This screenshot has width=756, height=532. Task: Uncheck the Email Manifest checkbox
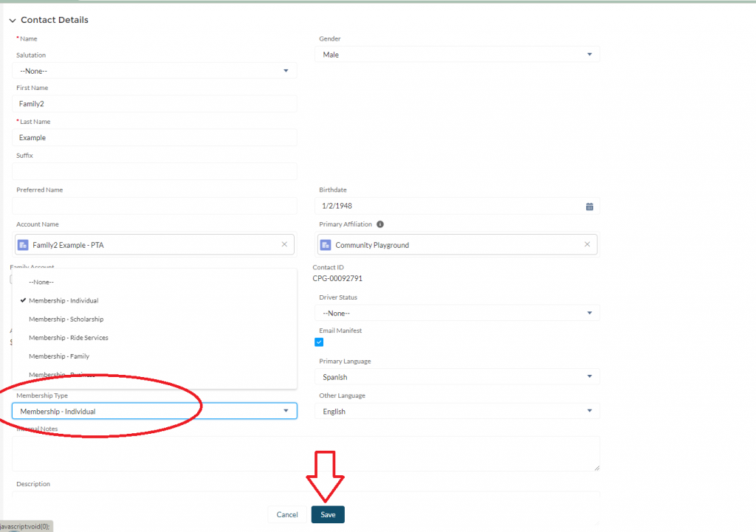pyautogui.click(x=319, y=342)
